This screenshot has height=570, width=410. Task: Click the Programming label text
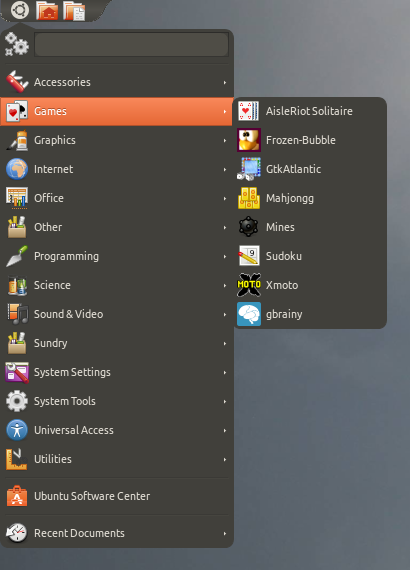pos(66,257)
